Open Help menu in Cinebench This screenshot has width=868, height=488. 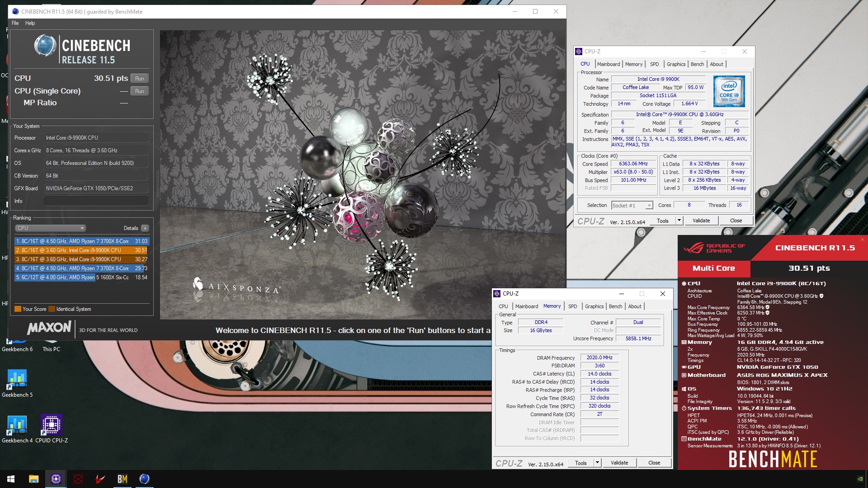30,23
